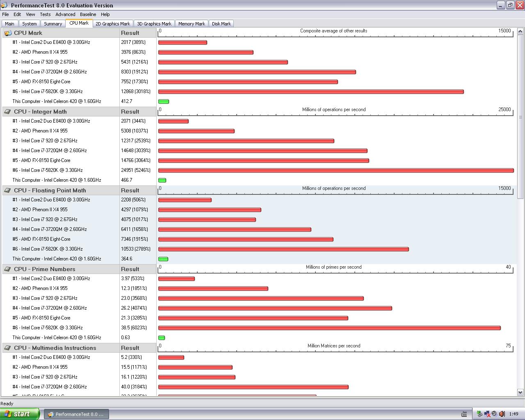The width and height of the screenshot is (525, 420).
Task: Click the PerformanceTest title bar app icon
Action: [5, 5]
